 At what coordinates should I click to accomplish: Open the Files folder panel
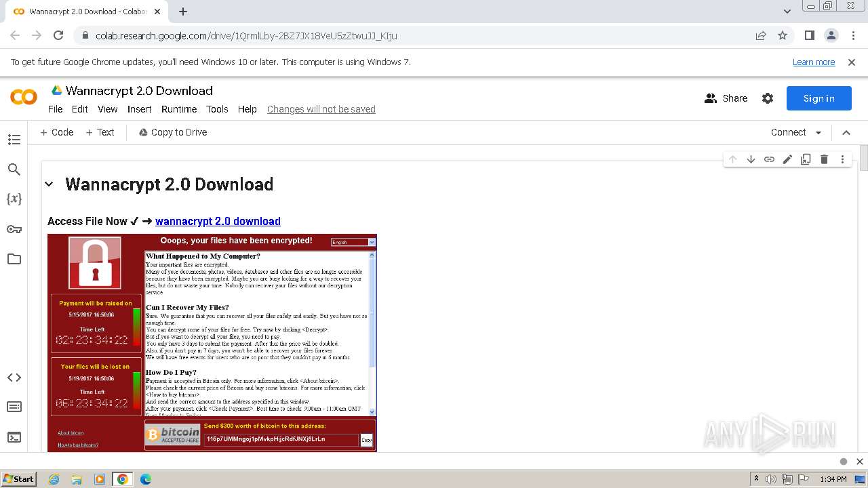14,259
